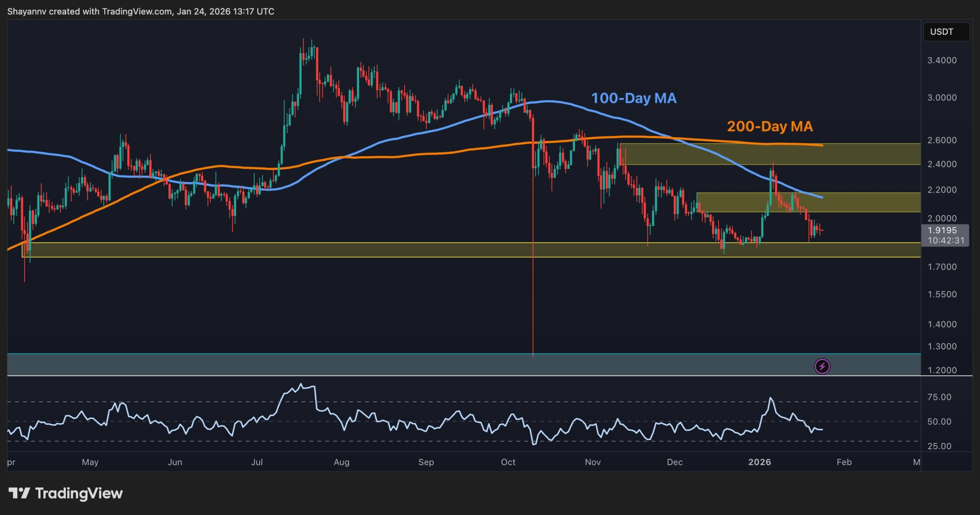Click the TradingView logo bottom left
The image size is (980, 515).
65,493
